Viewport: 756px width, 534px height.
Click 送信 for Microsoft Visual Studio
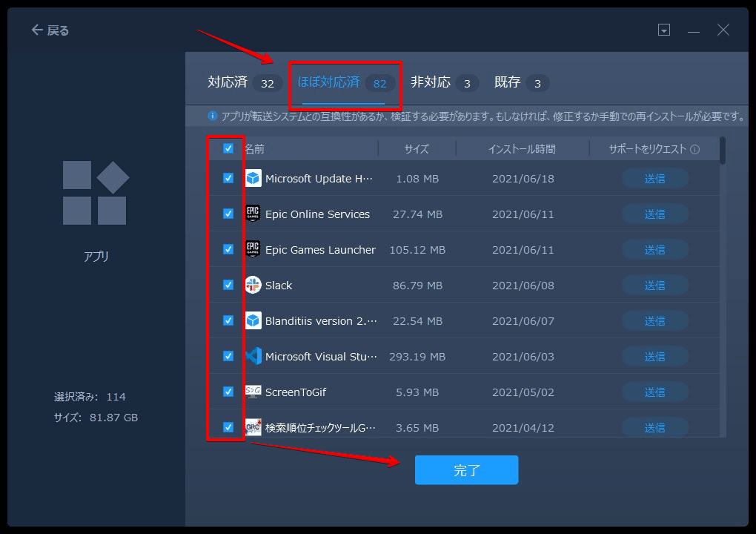click(x=654, y=357)
